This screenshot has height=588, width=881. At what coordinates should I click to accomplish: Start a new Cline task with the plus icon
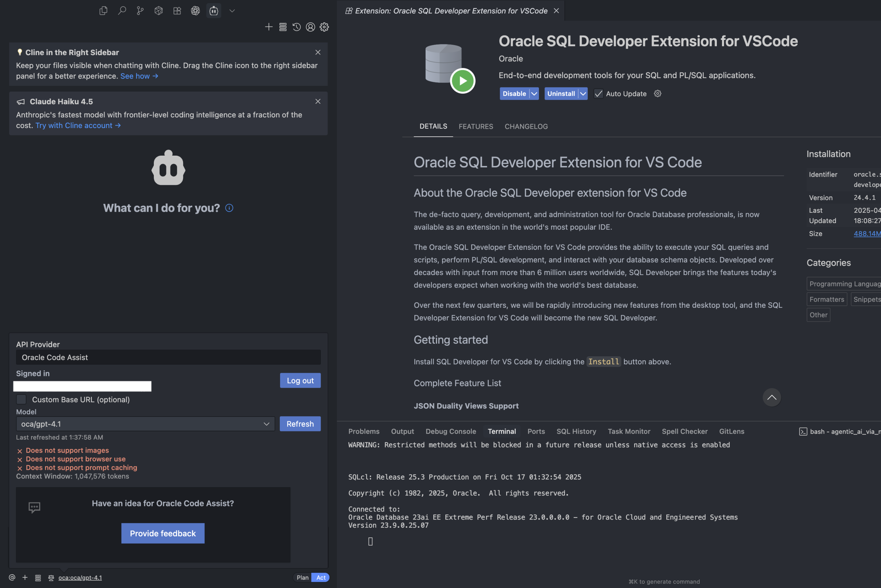[x=268, y=27]
